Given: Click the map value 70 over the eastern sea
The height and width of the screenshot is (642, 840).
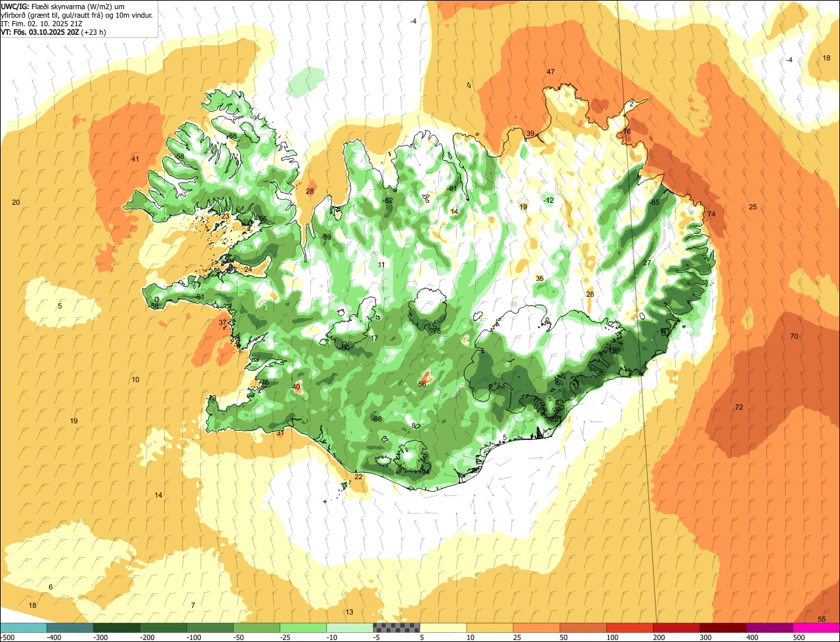Looking at the screenshot, I should tap(794, 336).
